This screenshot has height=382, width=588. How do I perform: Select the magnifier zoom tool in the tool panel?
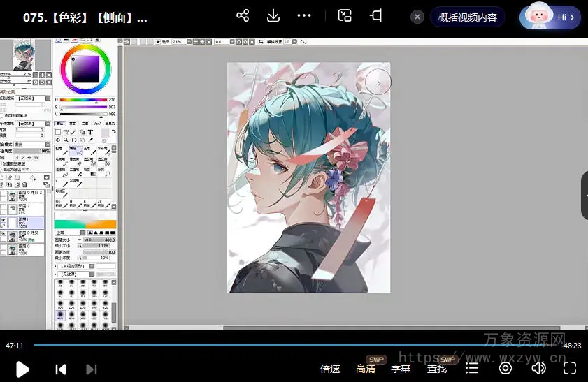(66, 140)
